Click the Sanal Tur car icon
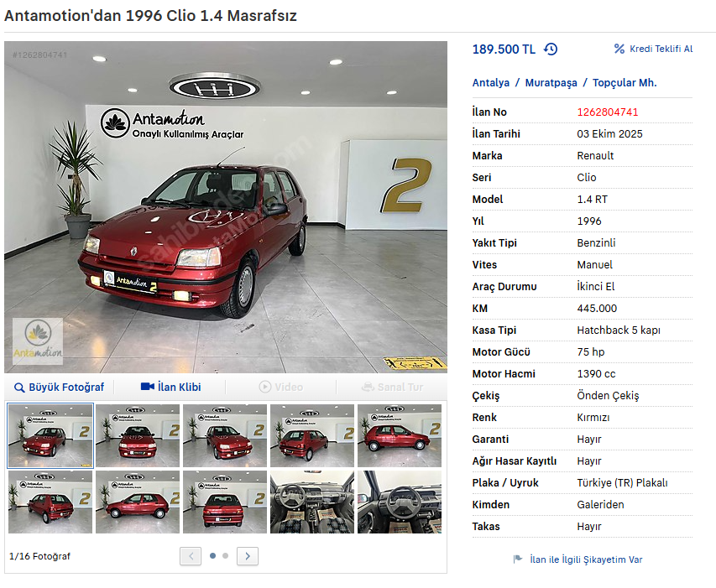The image size is (716, 588). [x=368, y=387]
